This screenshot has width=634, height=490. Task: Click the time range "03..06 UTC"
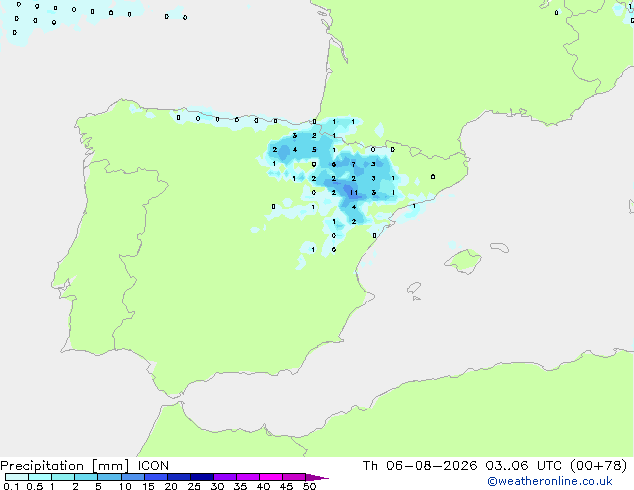click(x=524, y=466)
